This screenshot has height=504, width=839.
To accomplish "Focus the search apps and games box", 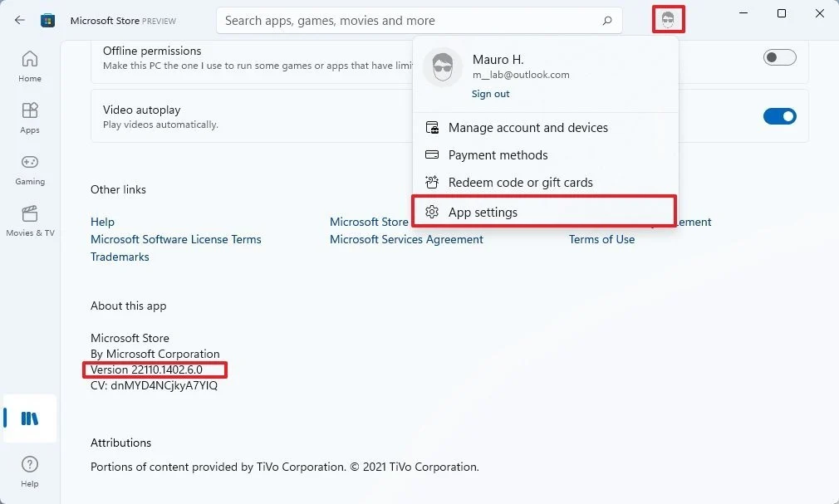I will coord(419,21).
